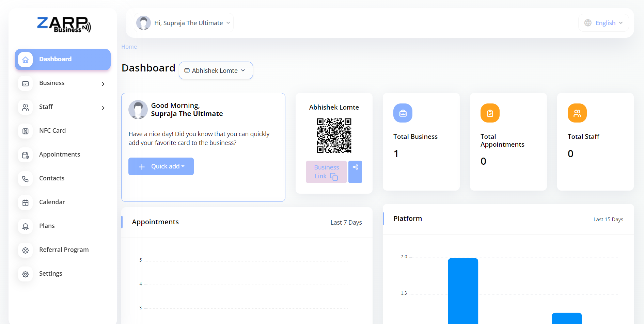Open the Quick add dropdown caret
Image resolution: width=644 pixels, height=324 pixels.
click(183, 166)
